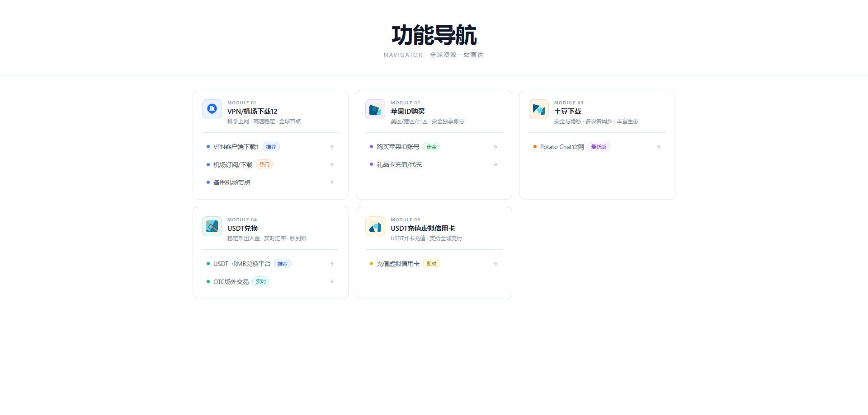The width and height of the screenshot is (868, 415).
Task: Click the MODULE 03 label
Action: (569, 103)
